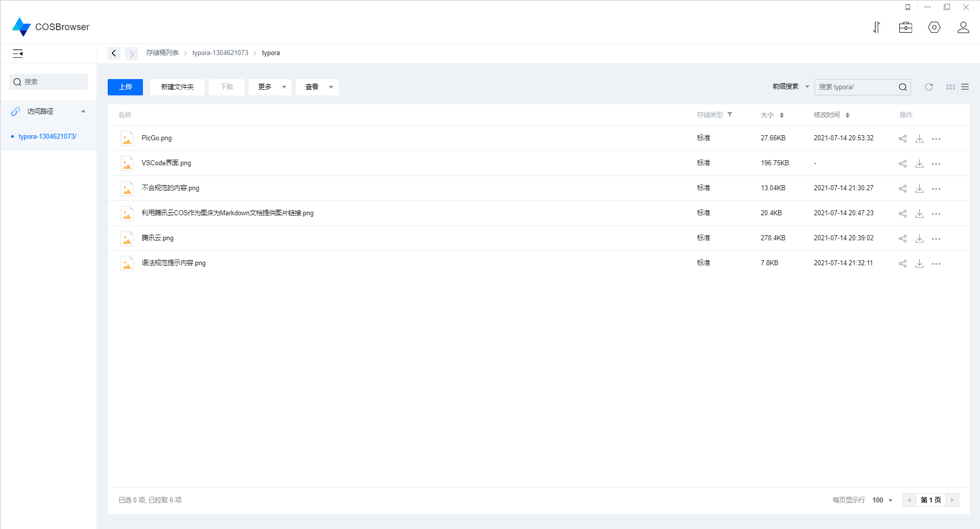
Task: Select the 利用腾讯云COS作为图床 file name
Action: click(228, 213)
